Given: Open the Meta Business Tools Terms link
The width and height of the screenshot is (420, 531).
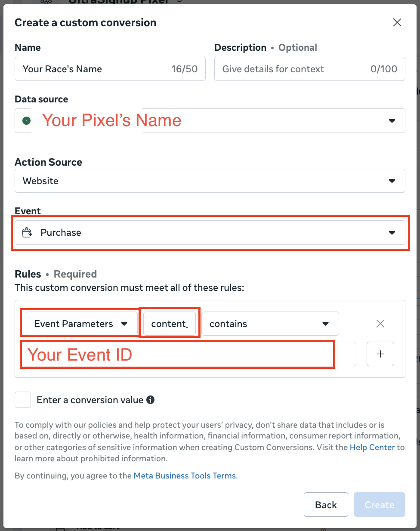Looking at the screenshot, I should (x=185, y=475).
